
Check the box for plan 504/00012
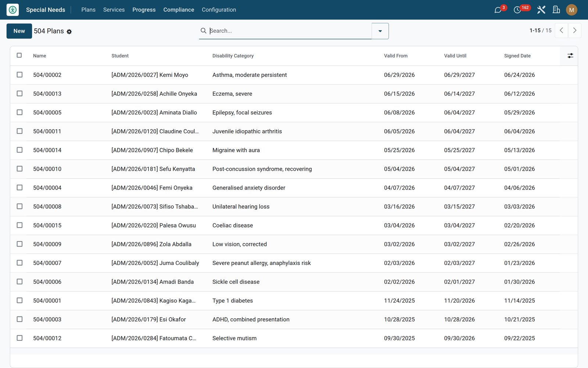tap(19, 338)
